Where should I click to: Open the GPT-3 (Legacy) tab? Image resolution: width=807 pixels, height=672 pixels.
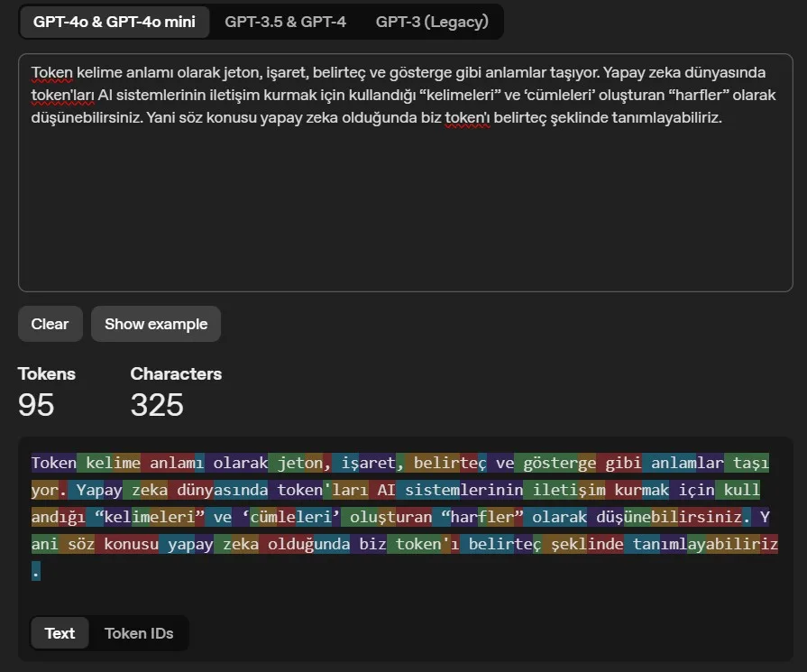432,22
